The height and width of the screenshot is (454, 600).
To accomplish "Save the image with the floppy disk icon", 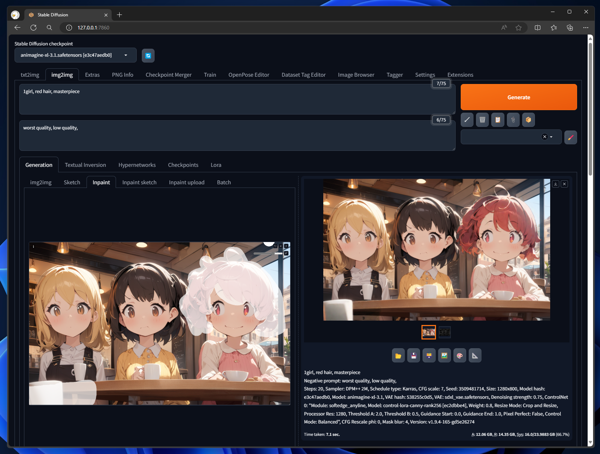I will [x=413, y=356].
